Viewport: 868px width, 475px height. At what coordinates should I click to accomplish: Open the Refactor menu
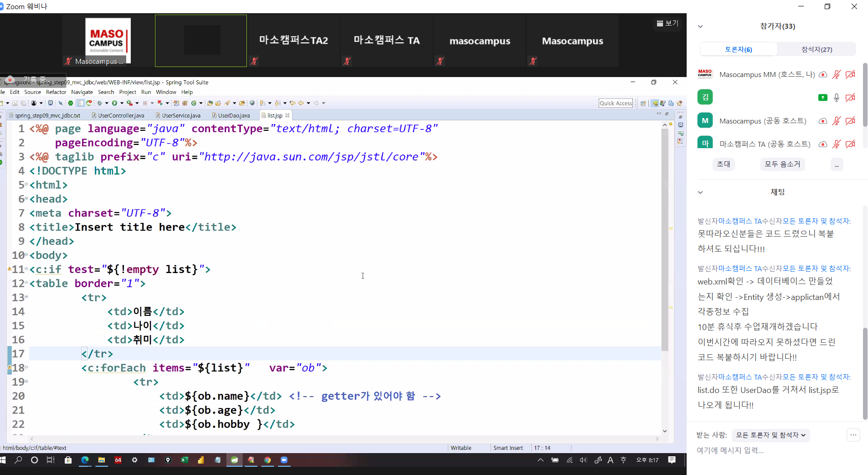click(56, 92)
